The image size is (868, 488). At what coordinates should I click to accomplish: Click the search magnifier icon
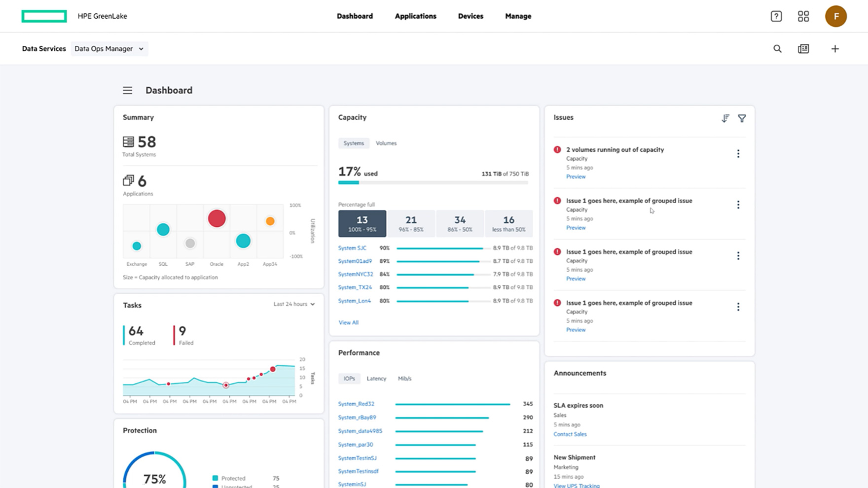tap(777, 49)
